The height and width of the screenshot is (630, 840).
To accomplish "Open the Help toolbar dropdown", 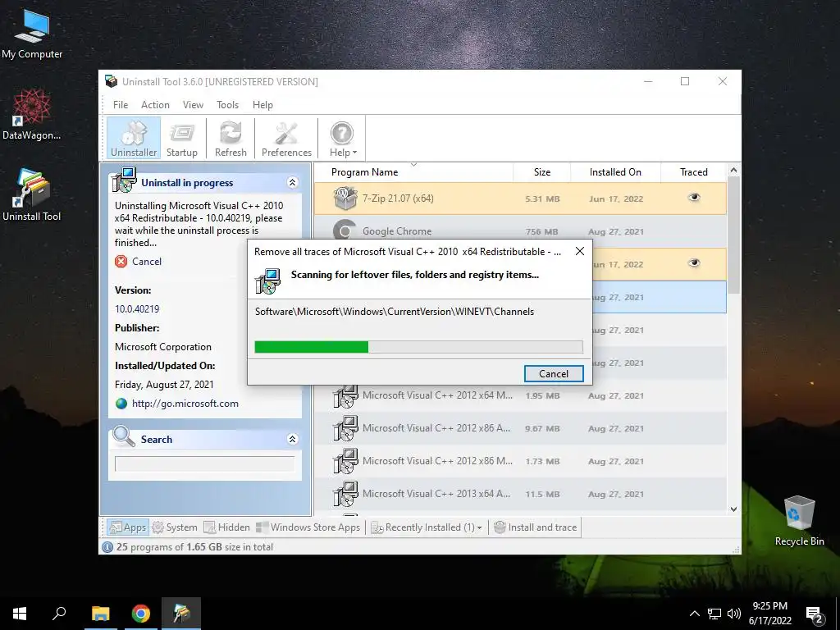I will click(x=342, y=138).
